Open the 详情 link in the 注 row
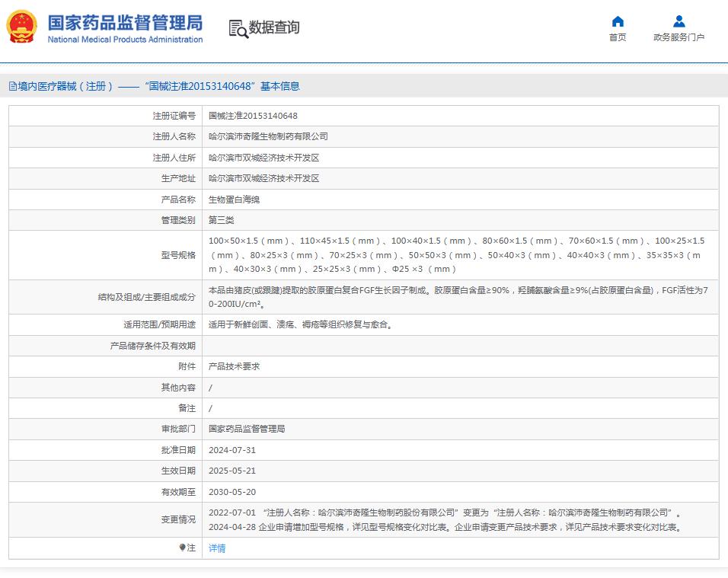This screenshot has height=578, width=728. point(217,548)
